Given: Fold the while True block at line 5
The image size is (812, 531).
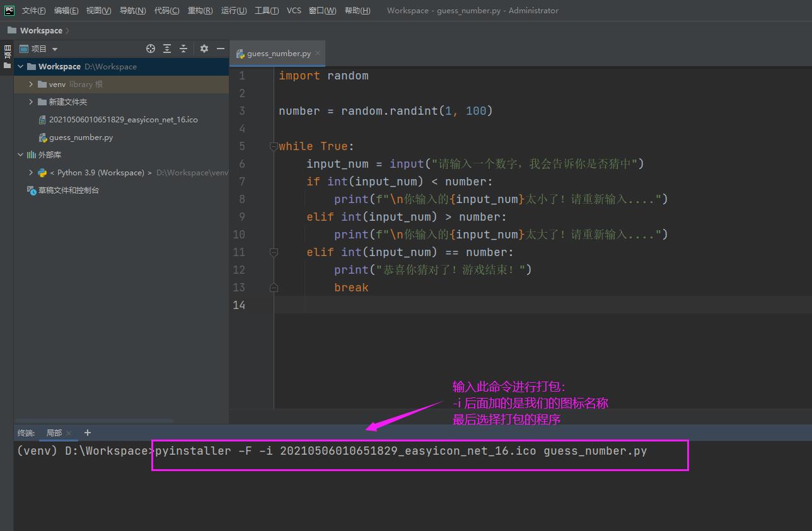Looking at the screenshot, I should [x=274, y=146].
